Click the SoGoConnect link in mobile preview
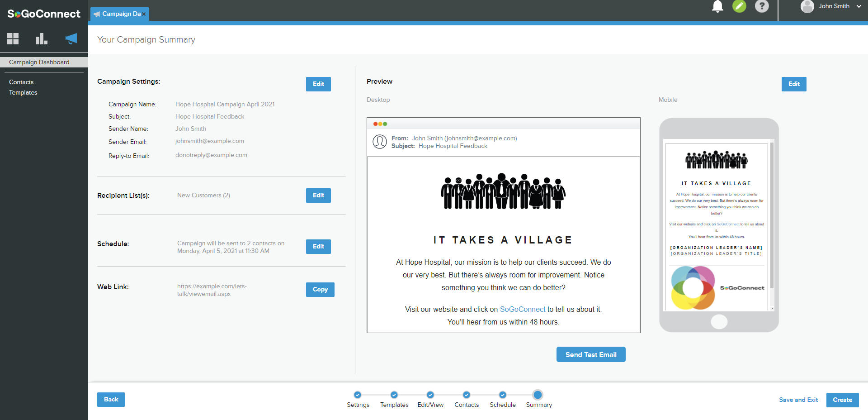Image resolution: width=868 pixels, height=420 pixels. [728, 224]
